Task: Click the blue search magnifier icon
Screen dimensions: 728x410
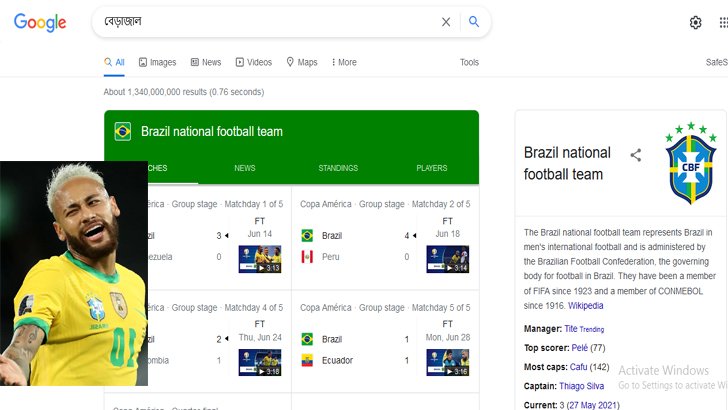Action: [474, 21]
